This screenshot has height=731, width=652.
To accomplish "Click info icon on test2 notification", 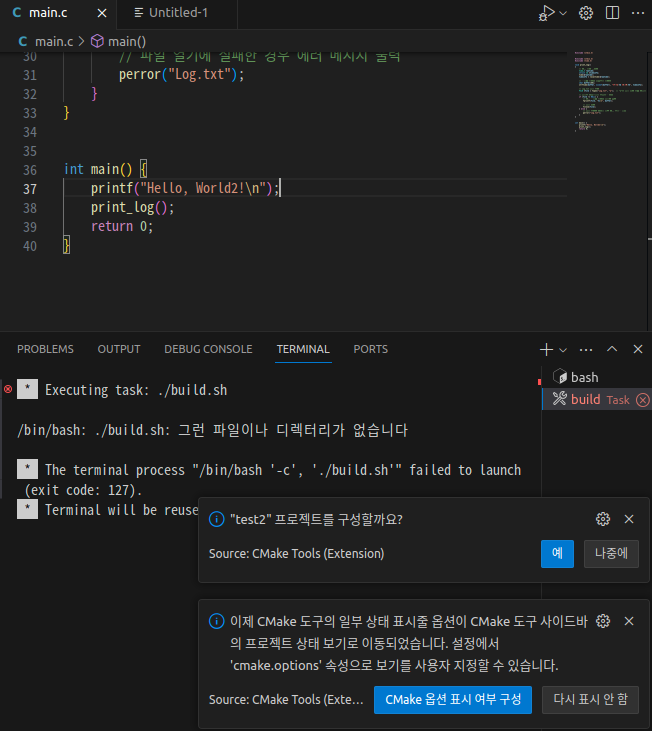I will click(216, 519).
